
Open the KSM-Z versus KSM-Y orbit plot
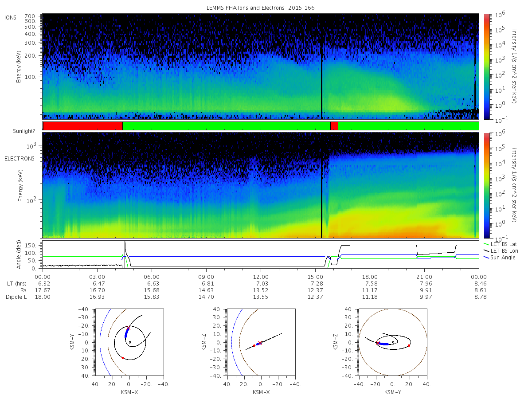393,342
